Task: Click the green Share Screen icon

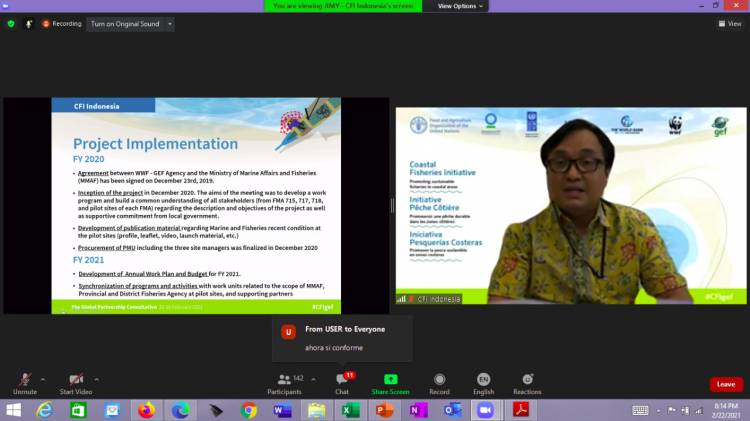Action: (390, 380)
